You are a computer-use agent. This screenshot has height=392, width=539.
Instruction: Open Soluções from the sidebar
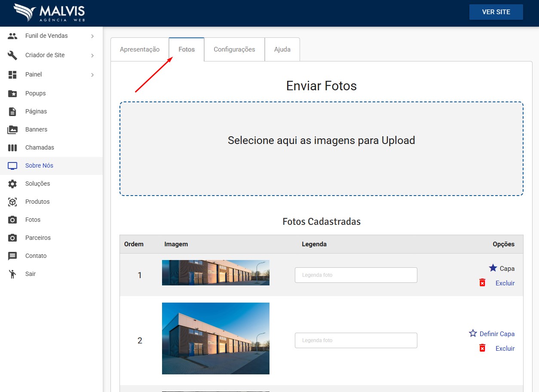52,184
